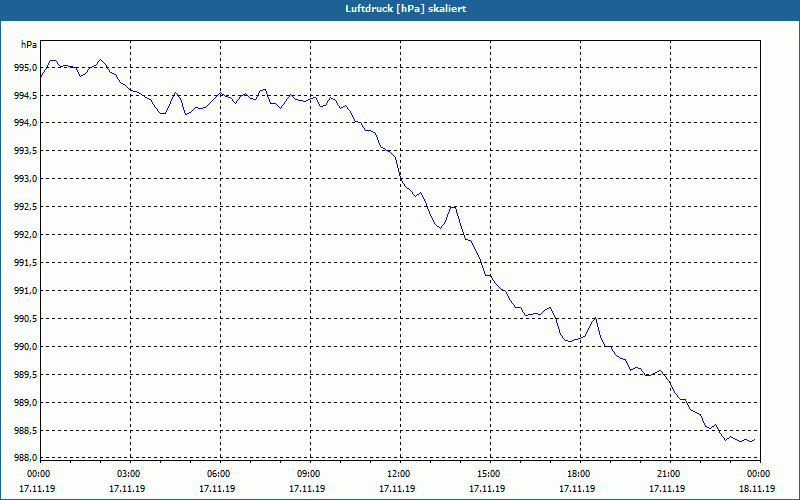Viewport: 800px width, 500px height.
Task: Select the '17.11.19' date under 21:00
Action: [x=667, y=489]
